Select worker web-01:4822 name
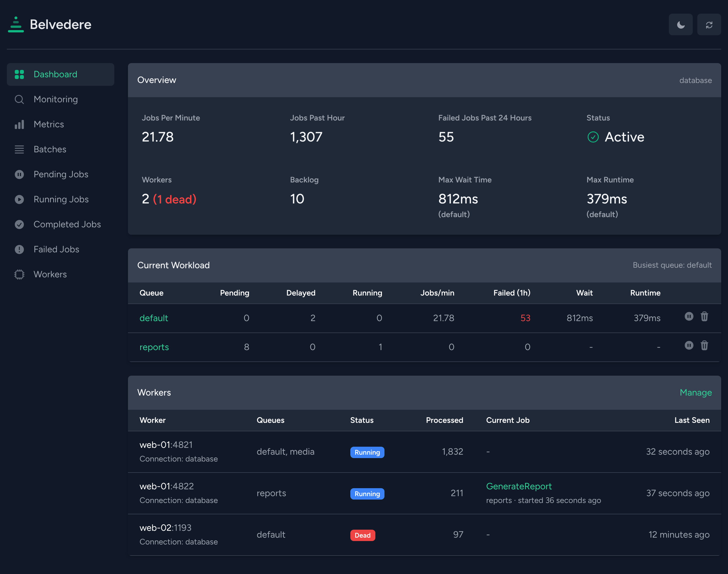The height and width of the screenshot is (574, 728). (166, 486)
